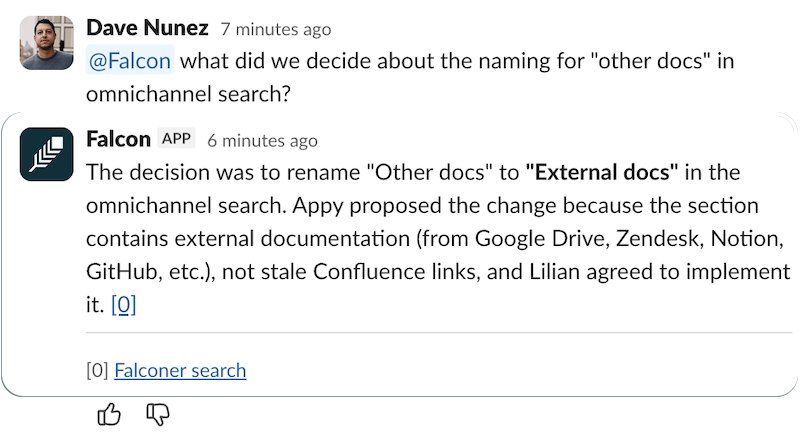Open Dave Nunez's profile photo

tap(46, 42)
